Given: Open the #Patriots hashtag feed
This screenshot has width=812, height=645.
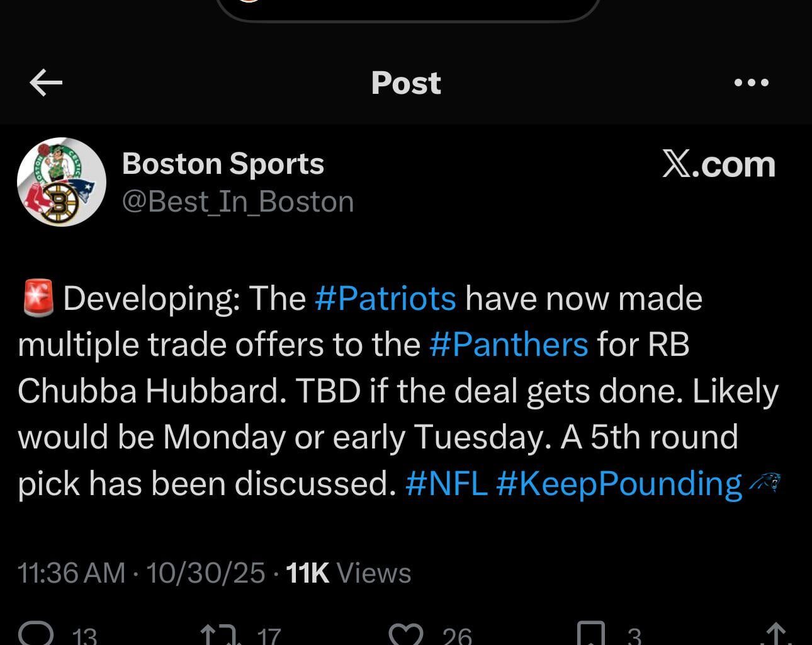Looking at the screenshot, I should (385, 299).
